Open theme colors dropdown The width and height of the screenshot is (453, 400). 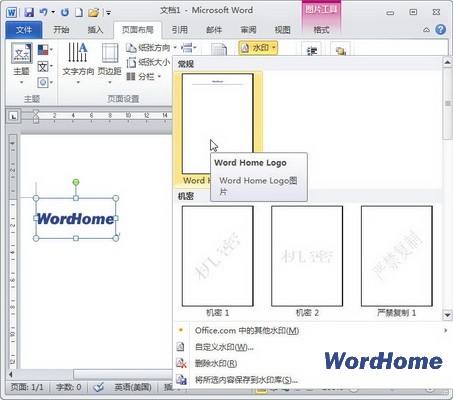point(45,50)
